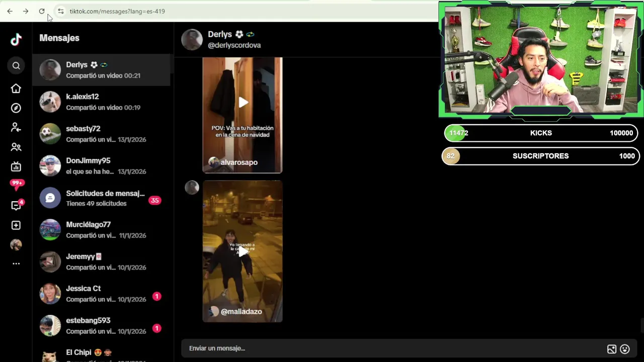
Task: Open the Following person-arrow icon
Action: [x=16, y=128]
